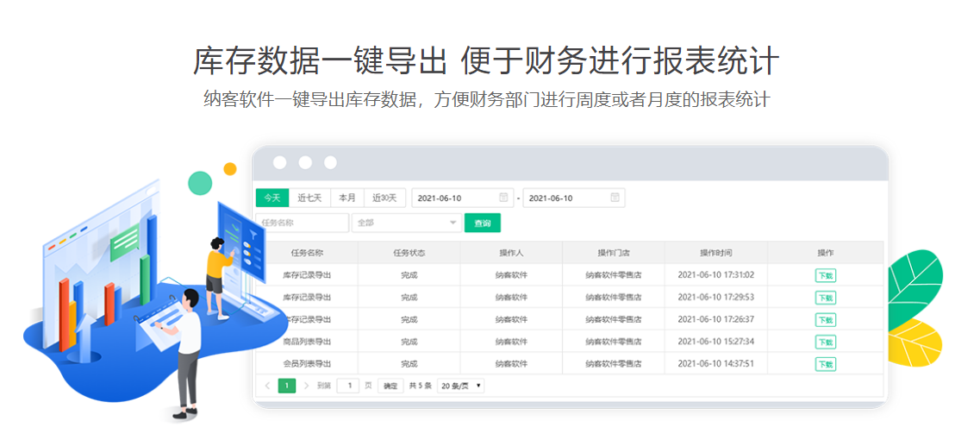Click the start date calendar icon
Screen dimensions: 980x440
[x=503, y=198]
